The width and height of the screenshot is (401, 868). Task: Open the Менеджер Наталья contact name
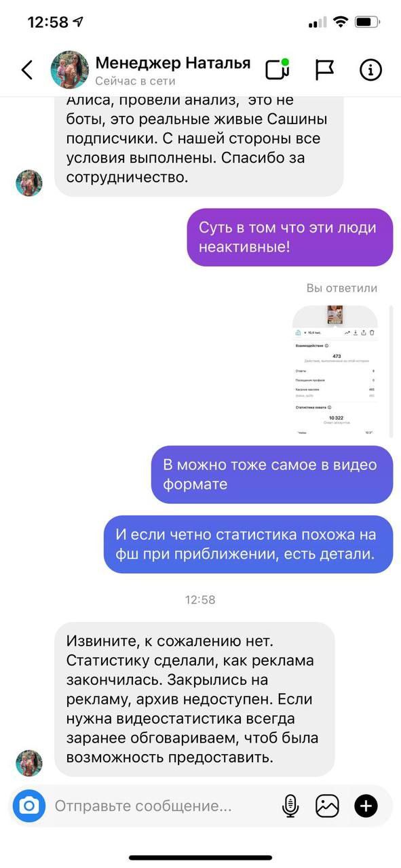coord(173,63)
